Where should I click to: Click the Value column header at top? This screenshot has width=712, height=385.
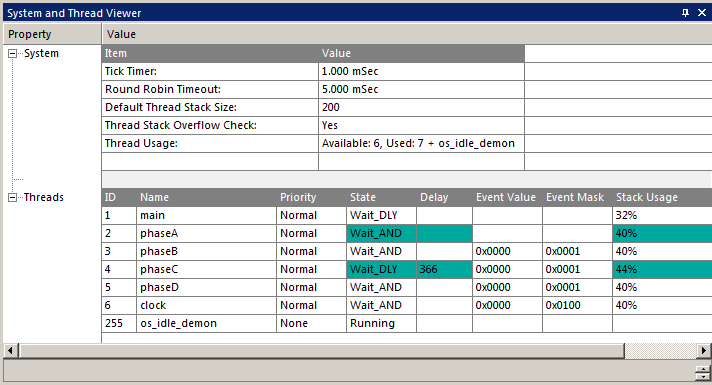coord(407,34)
